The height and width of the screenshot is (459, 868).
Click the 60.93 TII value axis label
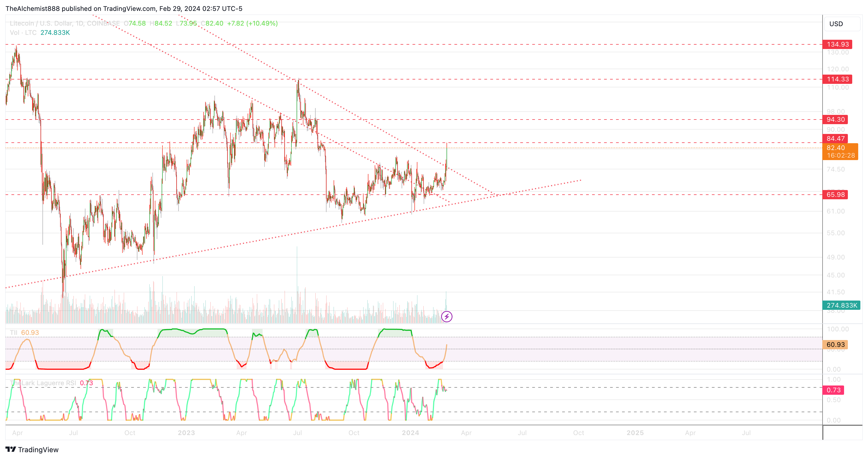click(x=835, y=345)
